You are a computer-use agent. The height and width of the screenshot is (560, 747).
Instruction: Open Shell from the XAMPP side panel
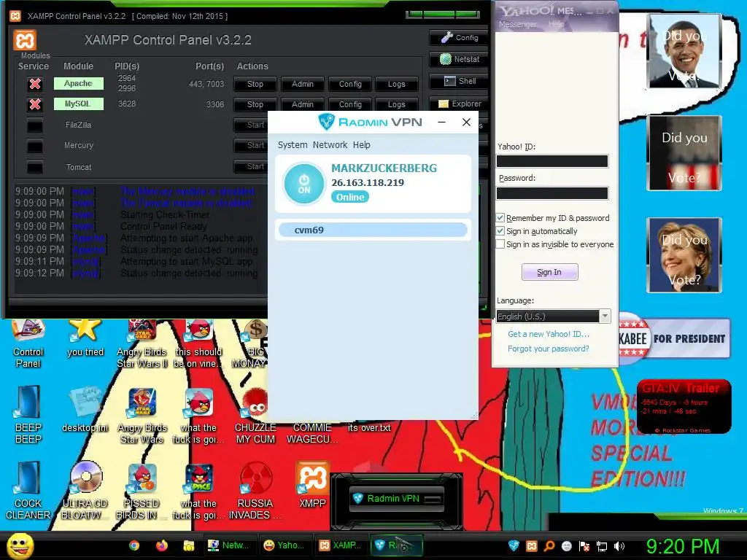pos(460,81)
